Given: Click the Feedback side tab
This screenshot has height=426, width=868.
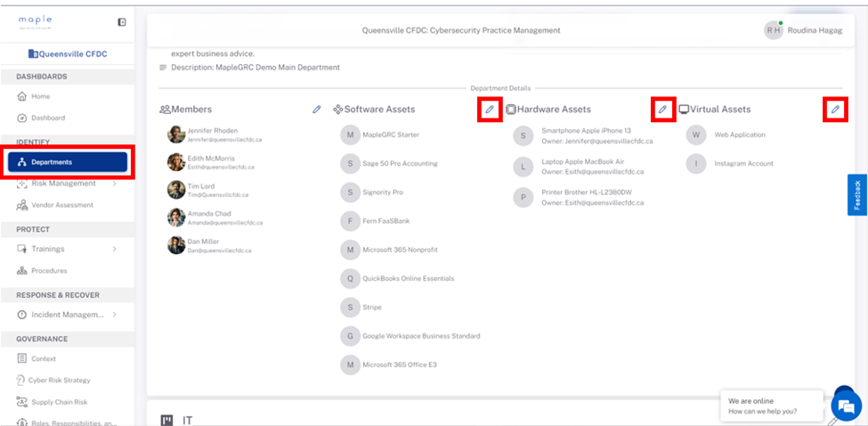Looking at the screenshot, I should pos(857,195).
